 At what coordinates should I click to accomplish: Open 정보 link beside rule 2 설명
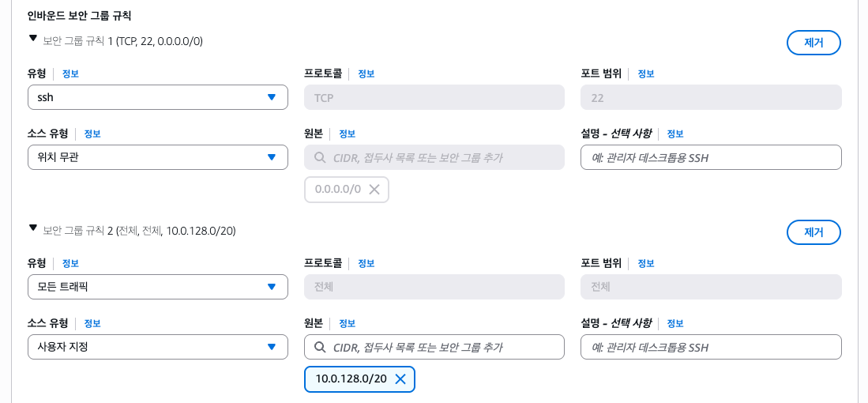point(674,323)
